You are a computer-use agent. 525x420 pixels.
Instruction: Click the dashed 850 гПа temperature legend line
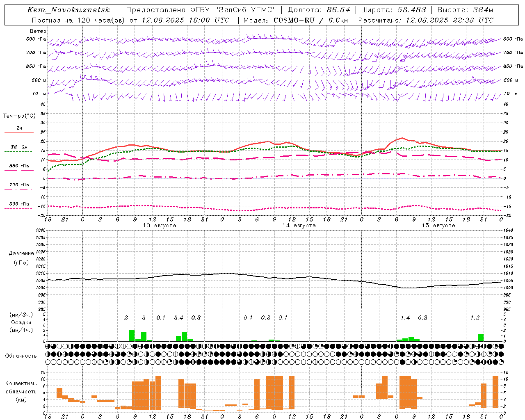pyautogui.click(x=19, y=170)
